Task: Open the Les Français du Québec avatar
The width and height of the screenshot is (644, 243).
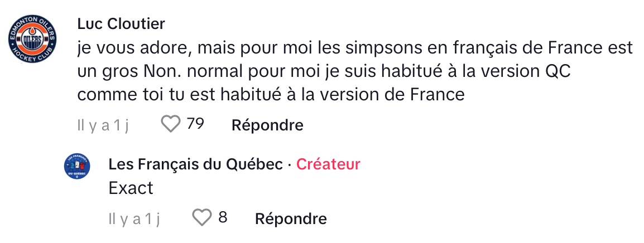Action: click(x=77, y=166)
